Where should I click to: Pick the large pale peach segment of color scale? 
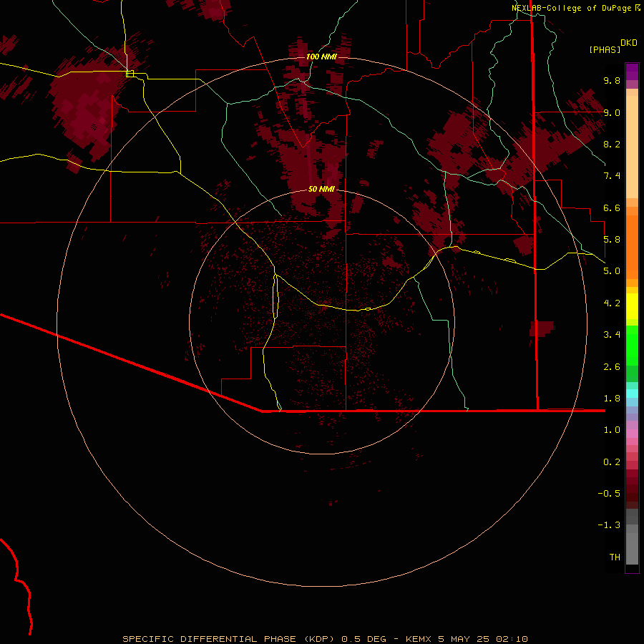click(x=632, y=147)
